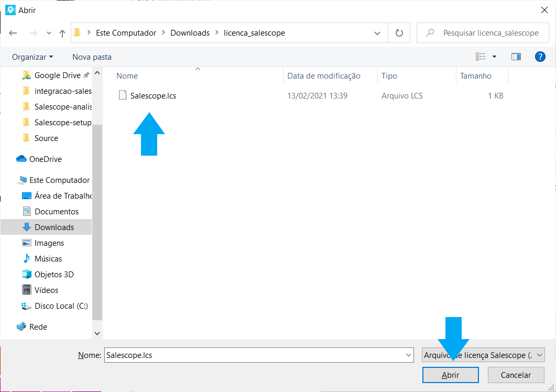Screen dimensions: 556x392
Task: Click the modified date 13/02/2021 13:39
Action: pos(318,96)
